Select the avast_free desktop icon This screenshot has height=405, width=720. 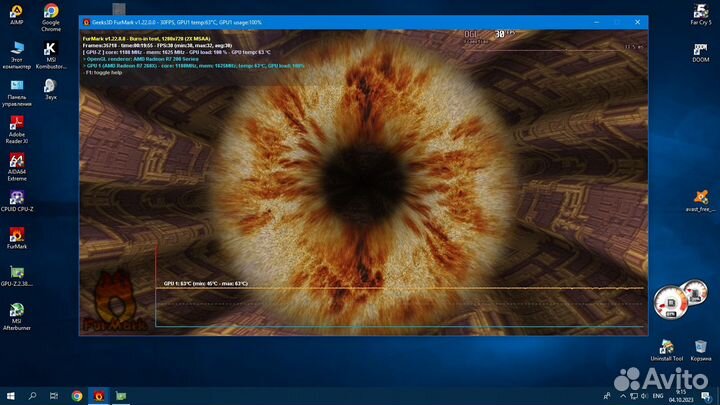(x=701, y=201)
